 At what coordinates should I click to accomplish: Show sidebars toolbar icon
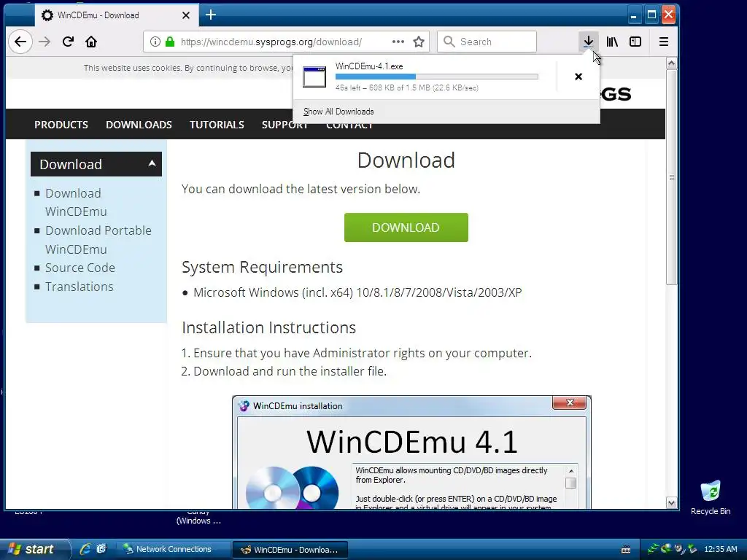tap(635, 42)
